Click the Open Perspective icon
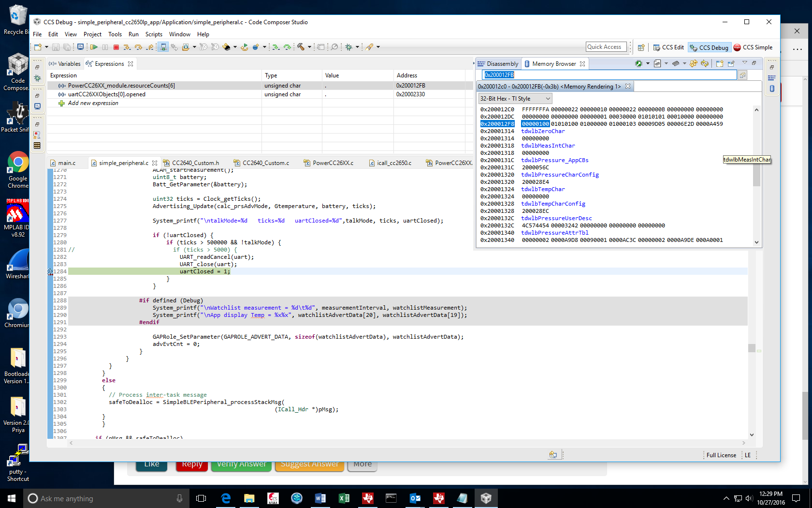The image size is (812, 508). (x=641, y=47)
